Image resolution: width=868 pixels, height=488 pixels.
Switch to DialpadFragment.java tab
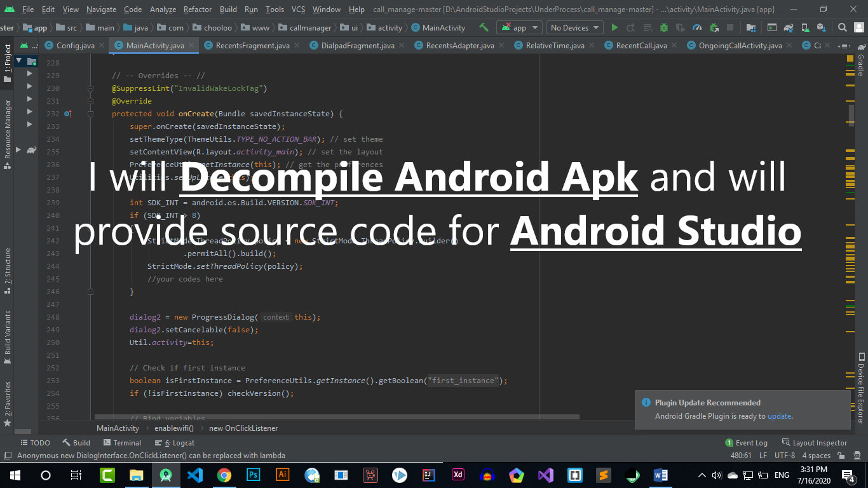[358, 46]
